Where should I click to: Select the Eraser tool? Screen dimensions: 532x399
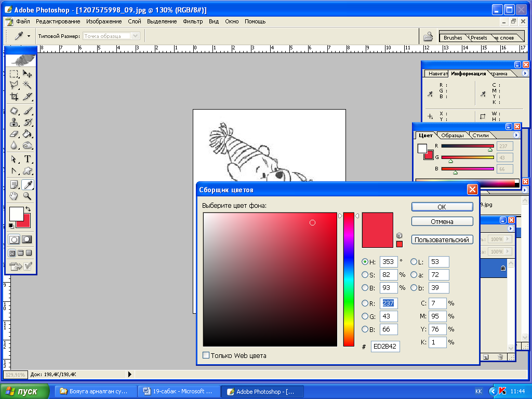pyautogui.click(x=14, y=134)
